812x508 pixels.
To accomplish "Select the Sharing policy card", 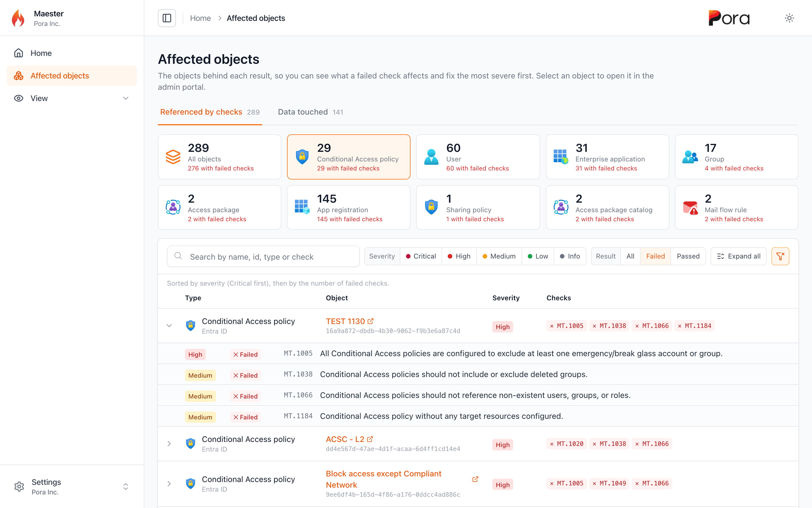I will pos(478,208).
